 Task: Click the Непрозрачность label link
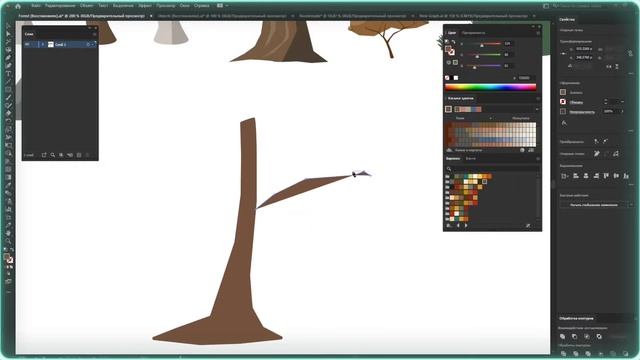582,111
